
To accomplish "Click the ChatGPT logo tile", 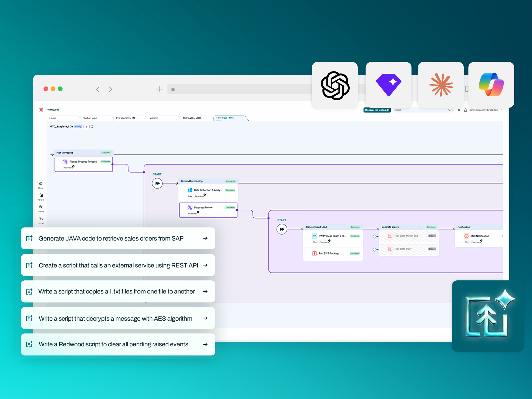I will click(x=335, y=85).
